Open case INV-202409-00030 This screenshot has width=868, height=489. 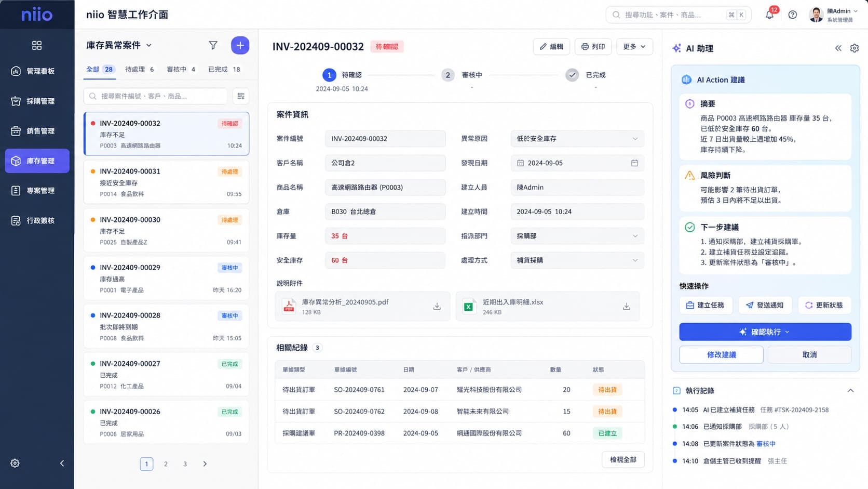pos(166,231)
